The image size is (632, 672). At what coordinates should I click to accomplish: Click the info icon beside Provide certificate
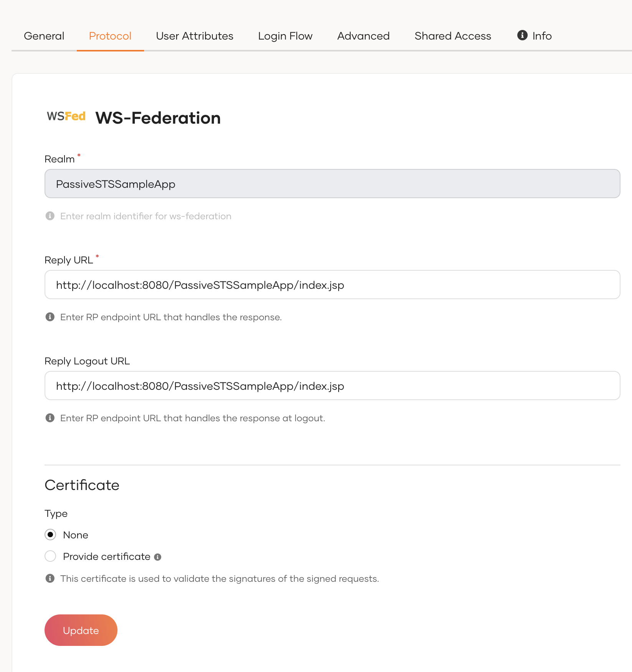pyautogui.click(x=157, y=557)
